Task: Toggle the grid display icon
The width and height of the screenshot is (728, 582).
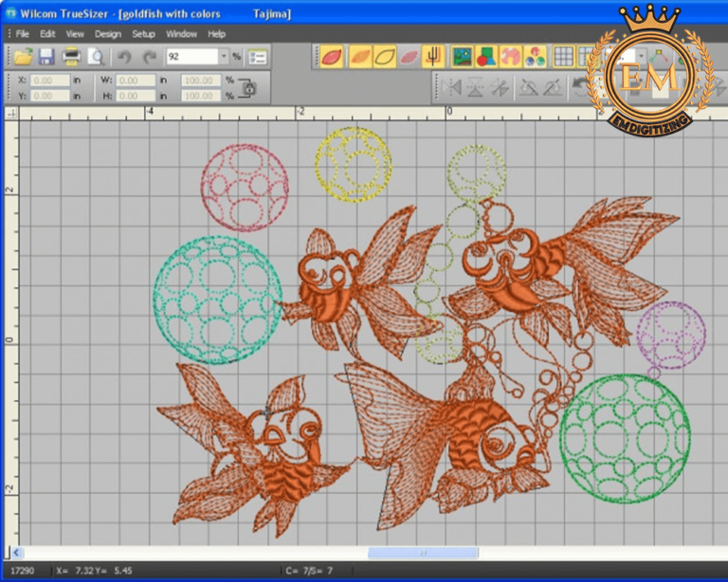Action: click(563, 57)
